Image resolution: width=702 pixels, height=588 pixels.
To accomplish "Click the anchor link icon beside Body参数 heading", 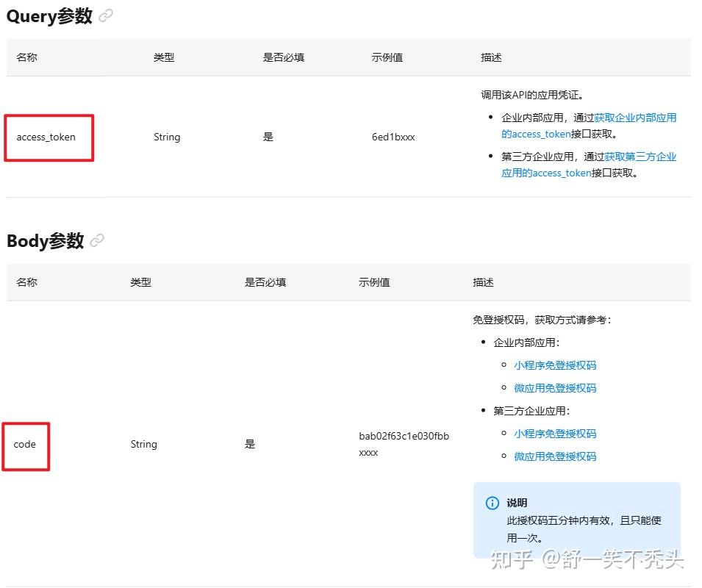I will [96, 240].
